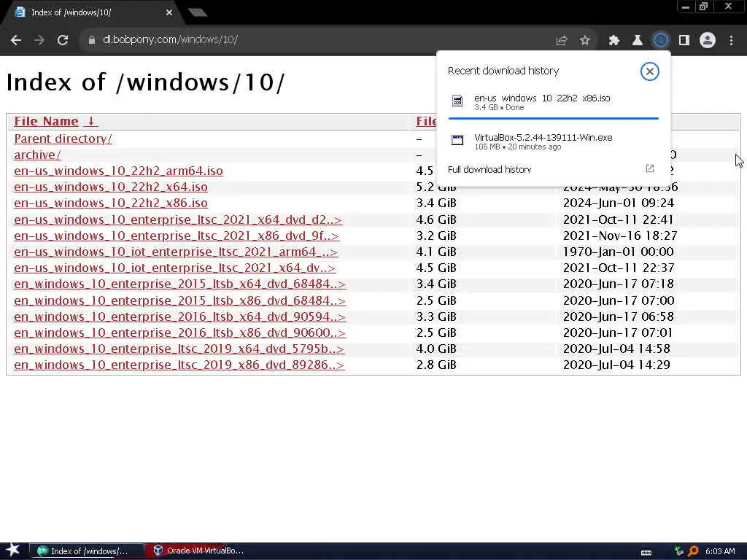Click the forward navigation arrow

point(39,40)
